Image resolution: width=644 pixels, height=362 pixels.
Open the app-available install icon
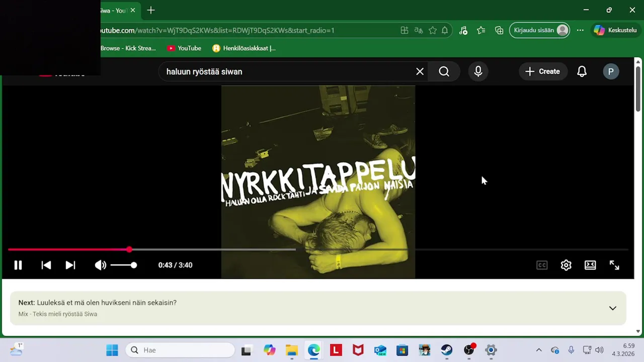(x=405, y=30)
